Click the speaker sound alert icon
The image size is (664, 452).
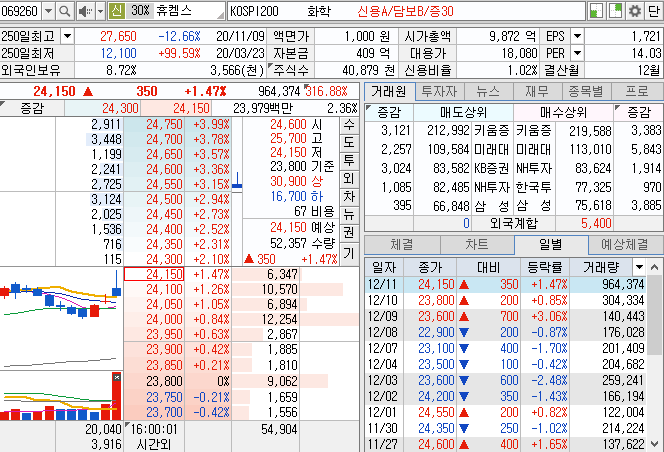[x=85, y=11]
